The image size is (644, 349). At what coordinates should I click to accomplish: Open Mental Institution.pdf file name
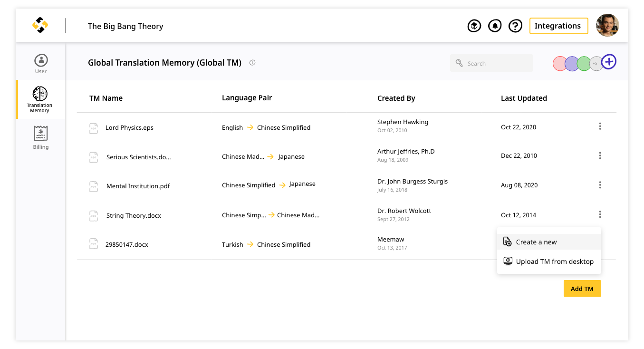point(138,186)
